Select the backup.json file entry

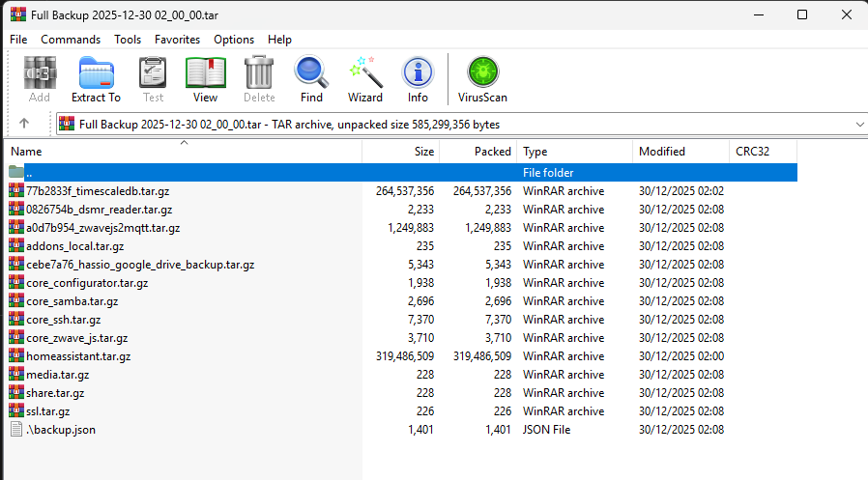tap(61, 430)
